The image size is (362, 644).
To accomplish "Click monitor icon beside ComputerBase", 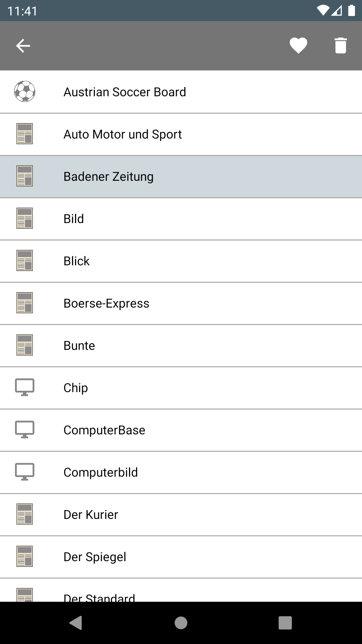I will 24,430.
